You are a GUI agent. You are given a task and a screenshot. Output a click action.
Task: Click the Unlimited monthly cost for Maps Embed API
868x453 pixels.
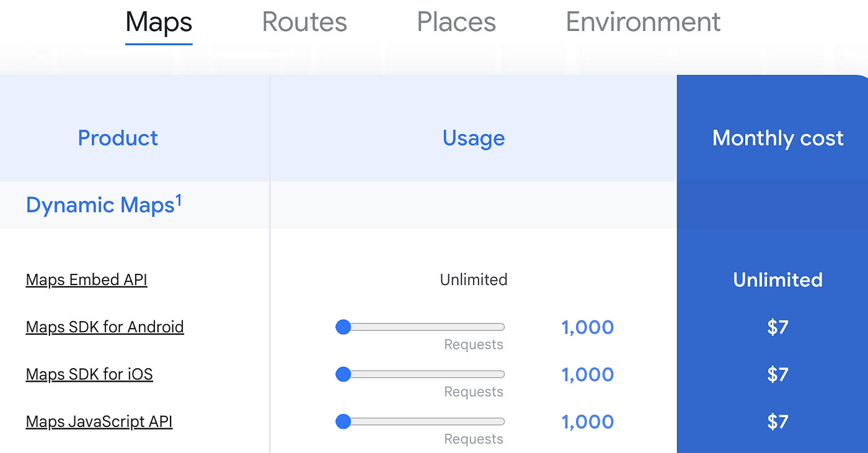click(x=777, y=279)
